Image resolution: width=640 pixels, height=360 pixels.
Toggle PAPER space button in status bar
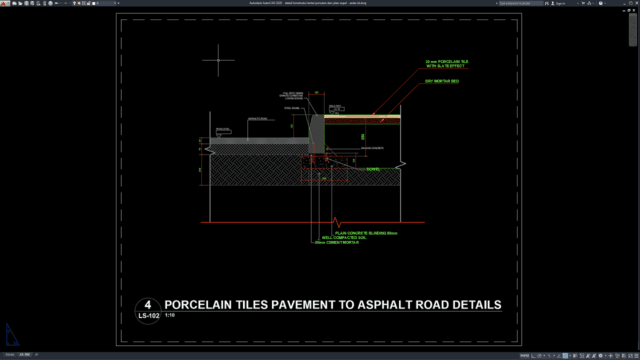coord(524,356)
